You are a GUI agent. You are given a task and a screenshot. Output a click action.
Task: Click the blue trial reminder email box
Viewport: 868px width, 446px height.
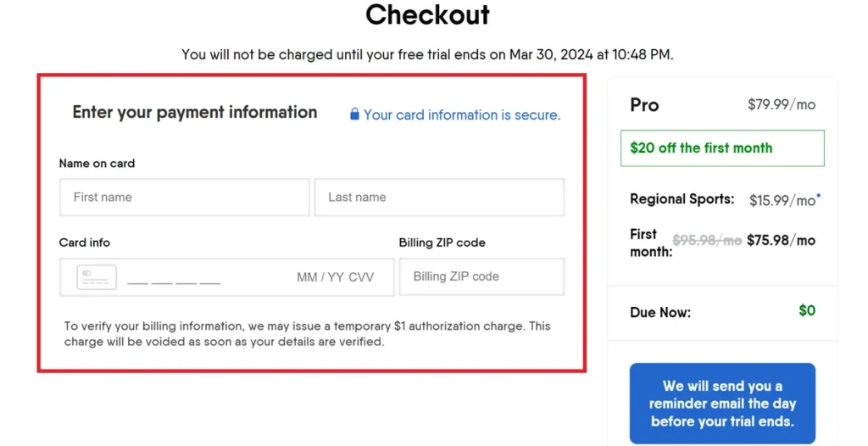(722, 404)
